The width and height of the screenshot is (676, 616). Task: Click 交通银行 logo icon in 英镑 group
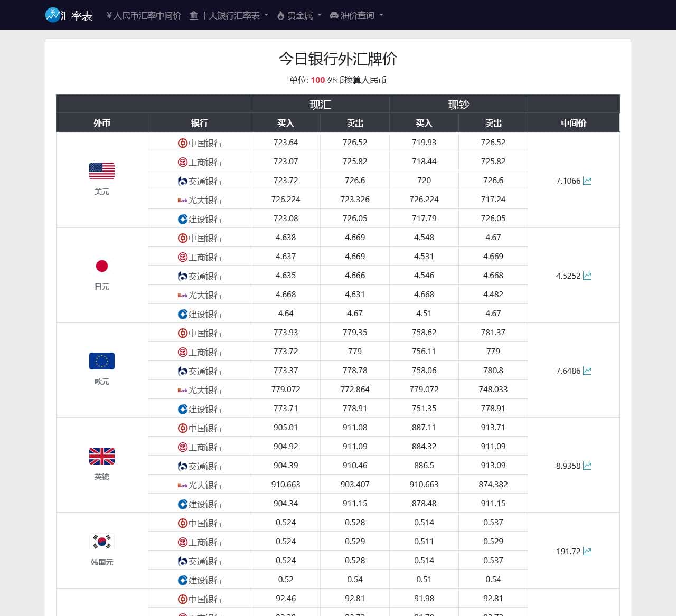[x=183, y=466]
